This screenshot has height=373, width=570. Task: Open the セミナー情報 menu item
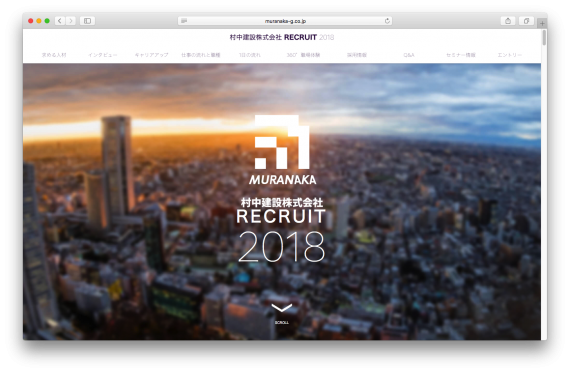coord(461,55)
